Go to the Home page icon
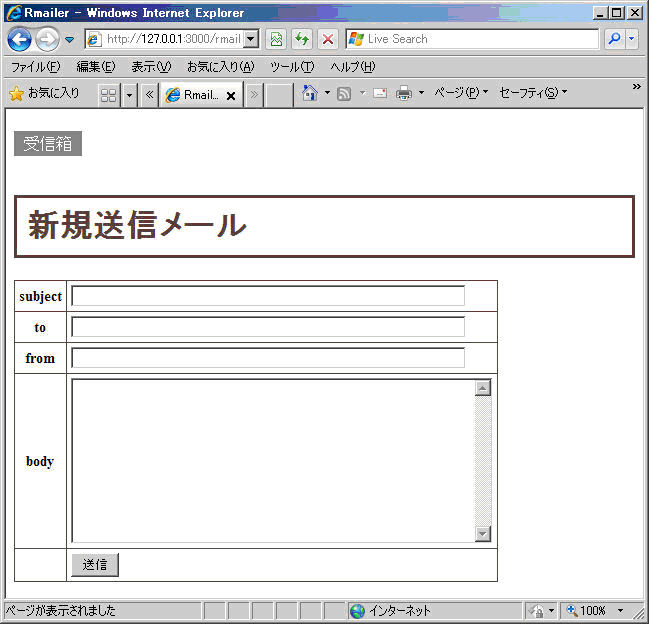Viewport: 649px width, 624px height. click(310, 93)
